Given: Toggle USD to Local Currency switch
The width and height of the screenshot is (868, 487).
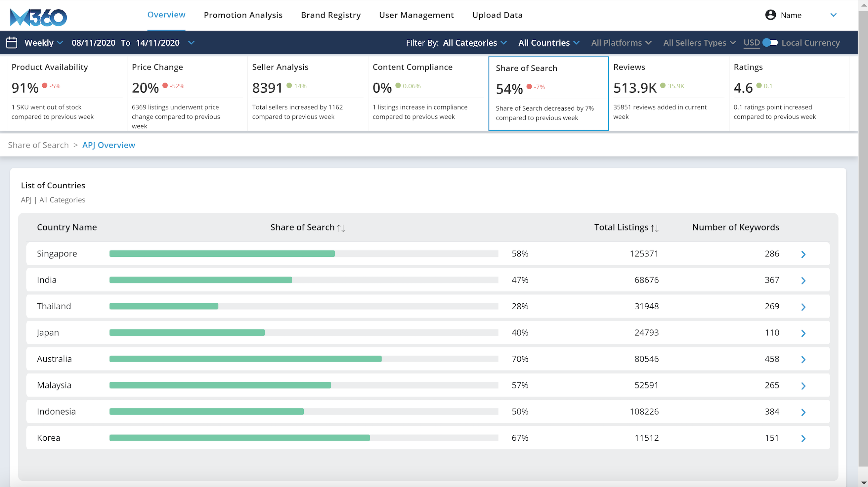Looking at the screenshot, I should (x=770, y=43).
